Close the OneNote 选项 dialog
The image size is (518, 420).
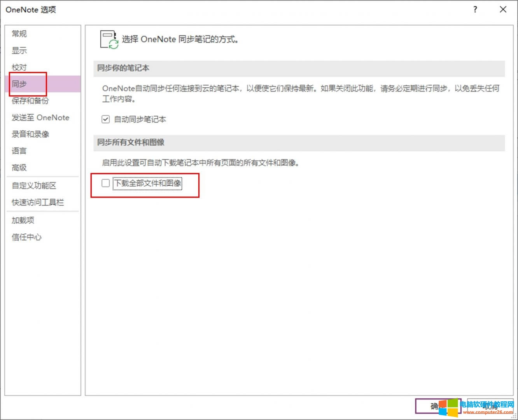pyautogui.click(x=503, y=10)
